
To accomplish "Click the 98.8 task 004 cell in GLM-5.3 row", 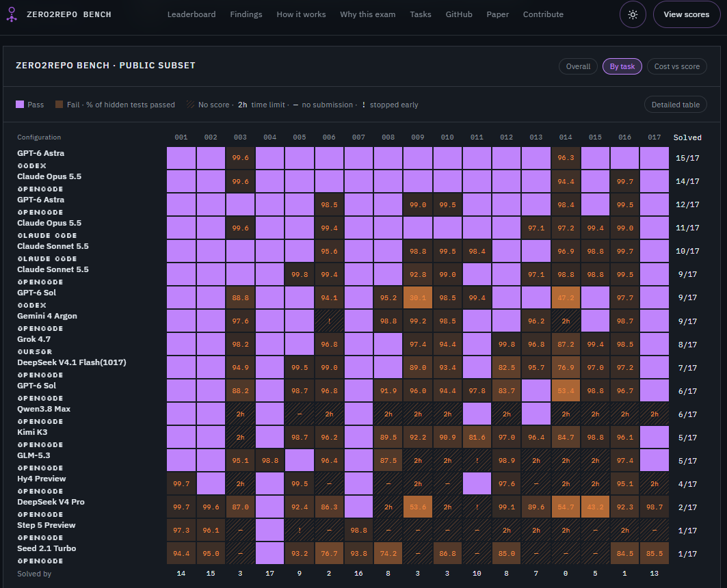I will click(x=270, y=461).
